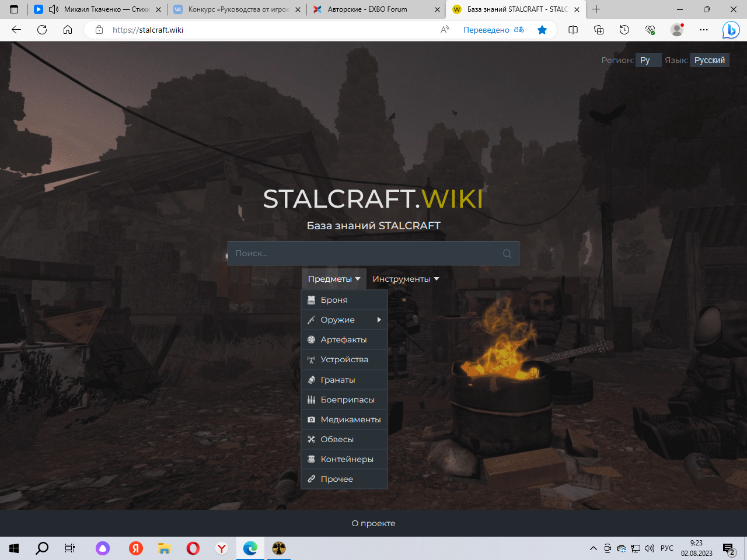The image size is (747, 560).
Task: Click the Гранаты grenade icon
Action: click(312, 380)
